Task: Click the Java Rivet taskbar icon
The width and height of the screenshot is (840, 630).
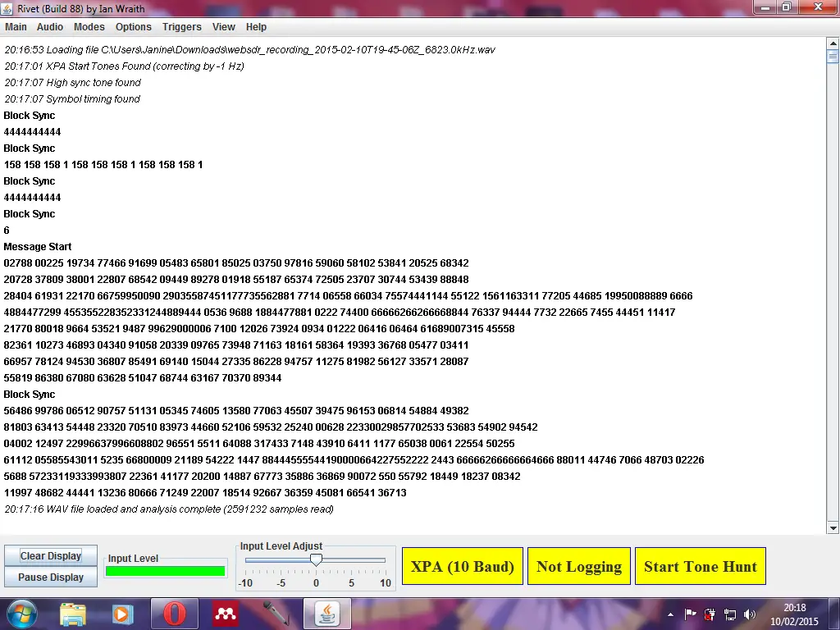Action: (327, 614)
